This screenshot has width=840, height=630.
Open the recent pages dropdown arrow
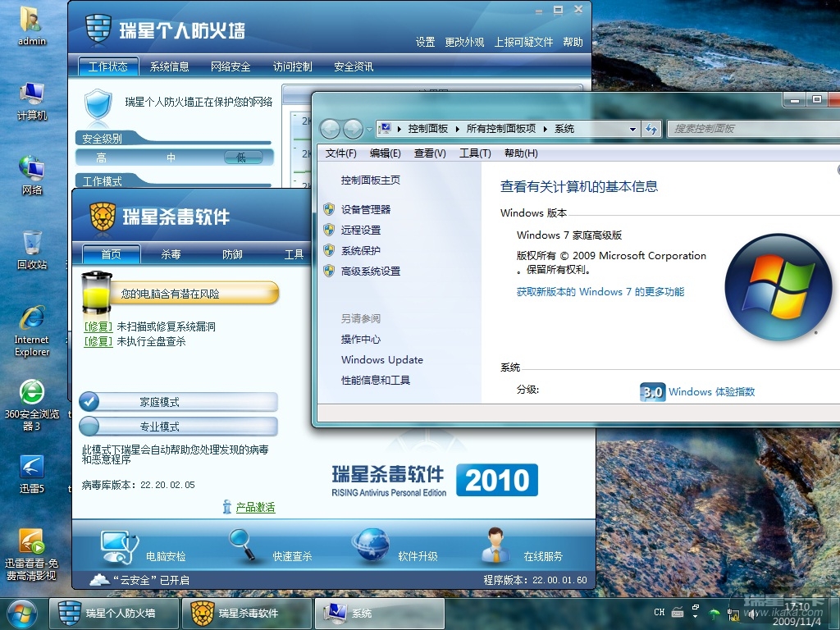(369, 129)
